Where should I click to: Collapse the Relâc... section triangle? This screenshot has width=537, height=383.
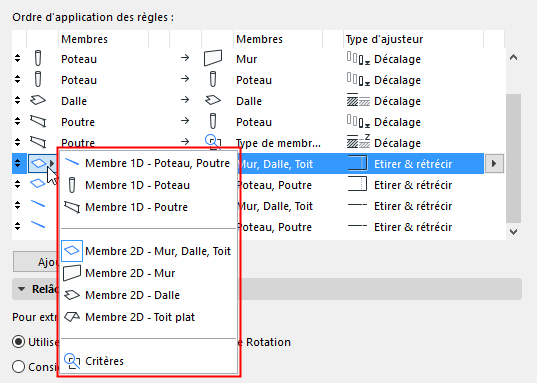22,289
